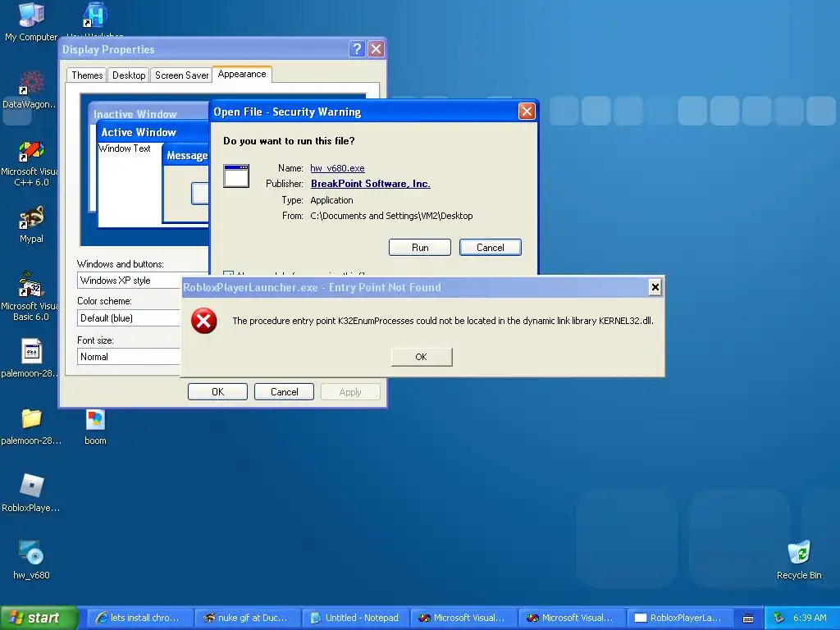Open Color scheme Default (blue) dropdown
840x630 pixels.
click(x=129, y=318)
